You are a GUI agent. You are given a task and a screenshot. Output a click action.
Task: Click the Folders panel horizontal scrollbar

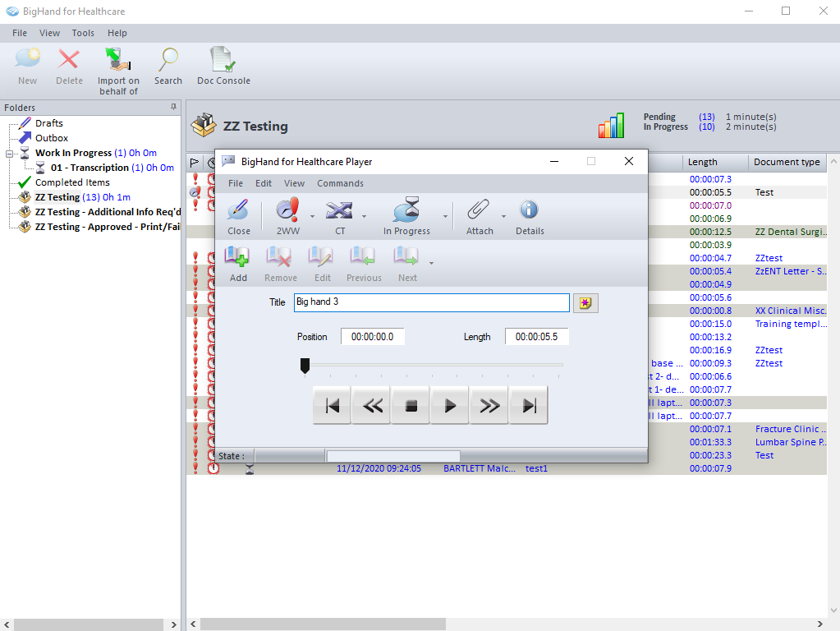click(89, 624)
